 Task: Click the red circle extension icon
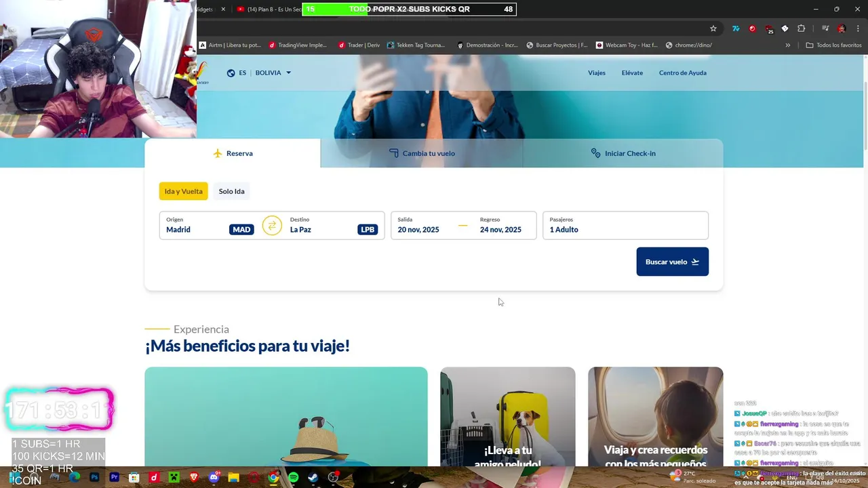(x=752, y=28)
